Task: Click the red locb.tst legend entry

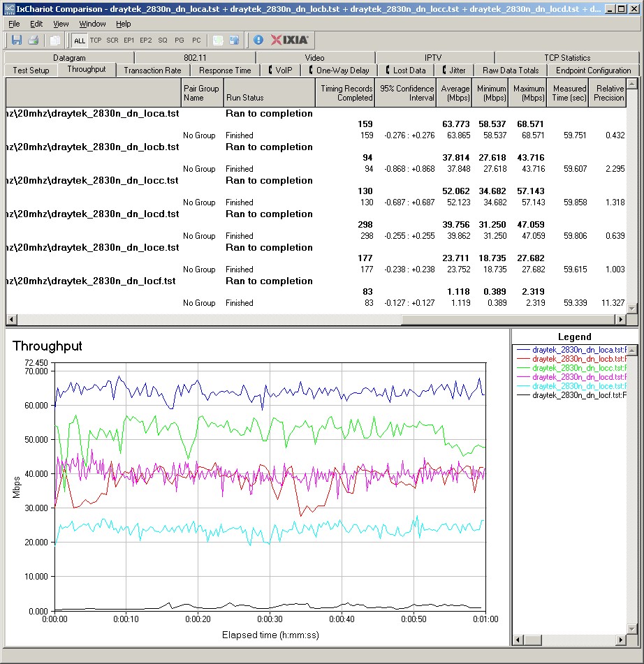Action: tap(571, 359)
